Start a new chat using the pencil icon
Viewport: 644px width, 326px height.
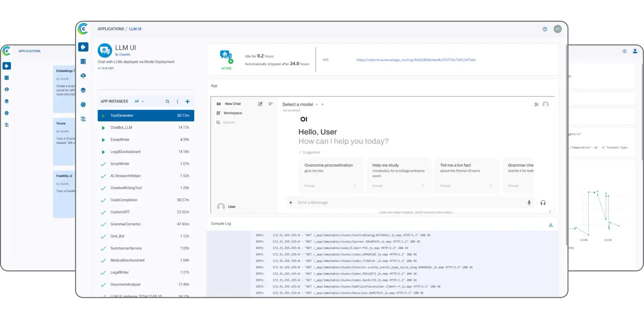coord(260,104)
